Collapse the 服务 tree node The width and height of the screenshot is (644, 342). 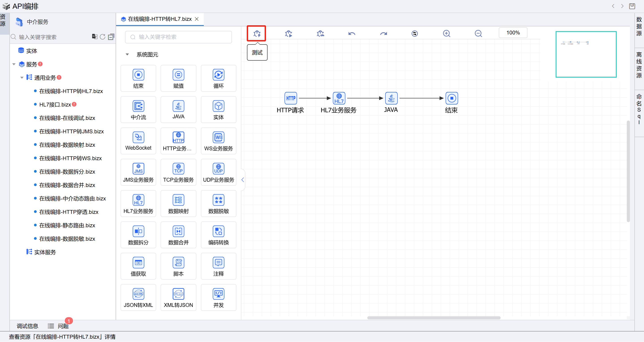coord(14,64)
